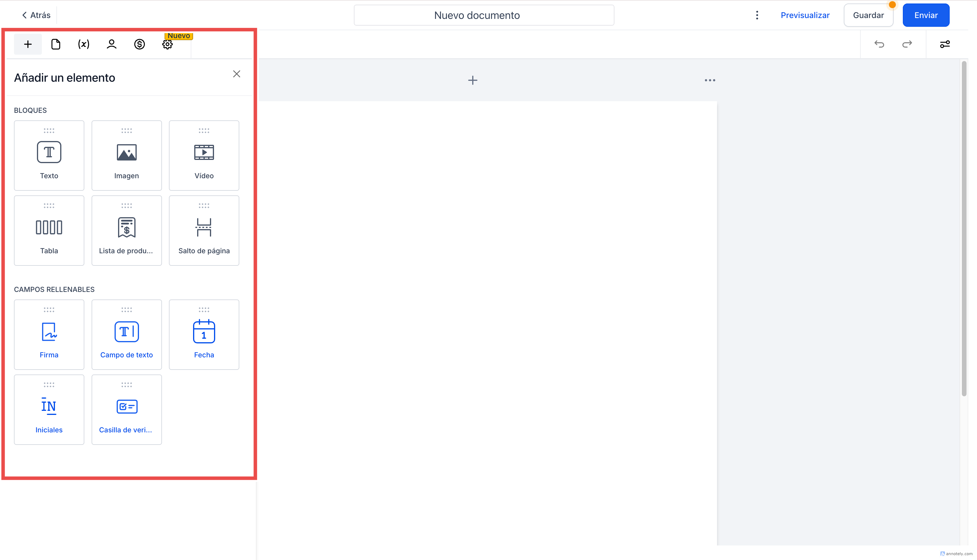Select Lista de productos block
The width and height of the screenshot is (977, 560).
[x=126, y=230]
